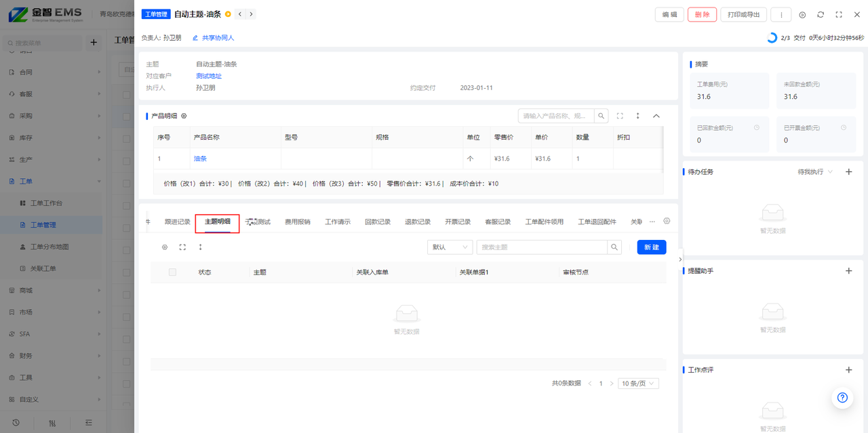Go to next page in pagination
This screenshot has height=433, width=868.
coord(612,384)
